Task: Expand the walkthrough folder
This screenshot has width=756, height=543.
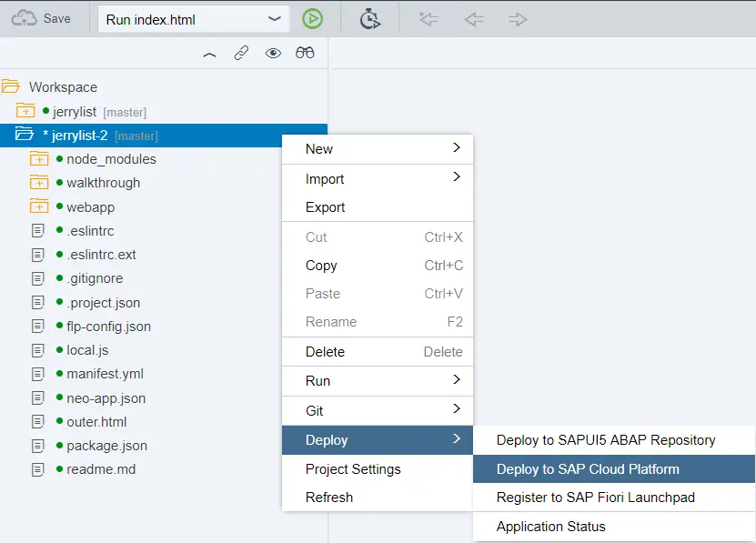Action: 39,182
